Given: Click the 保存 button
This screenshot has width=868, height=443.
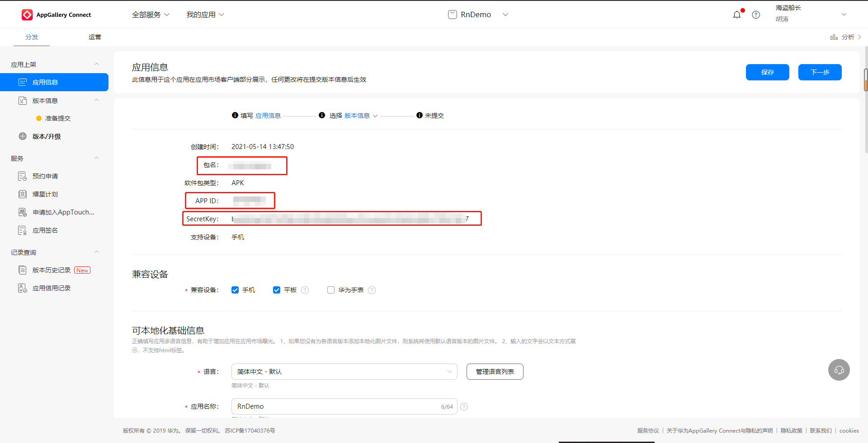Looking at the screenshot, I should (767, 72).
